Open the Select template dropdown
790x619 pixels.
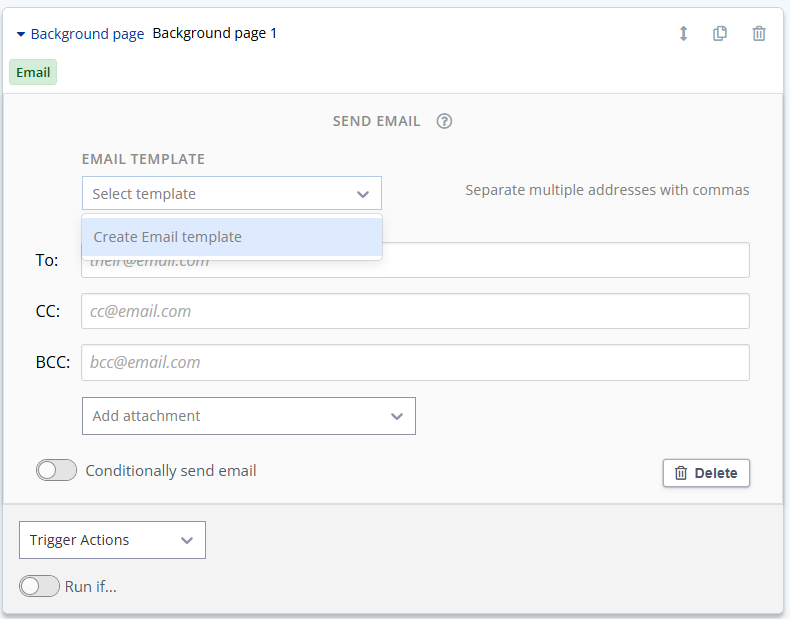click(x=232, y=193)
